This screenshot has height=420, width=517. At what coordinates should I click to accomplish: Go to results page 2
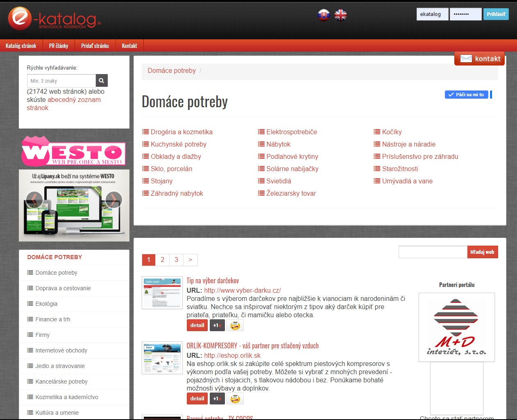coord(163,260)
